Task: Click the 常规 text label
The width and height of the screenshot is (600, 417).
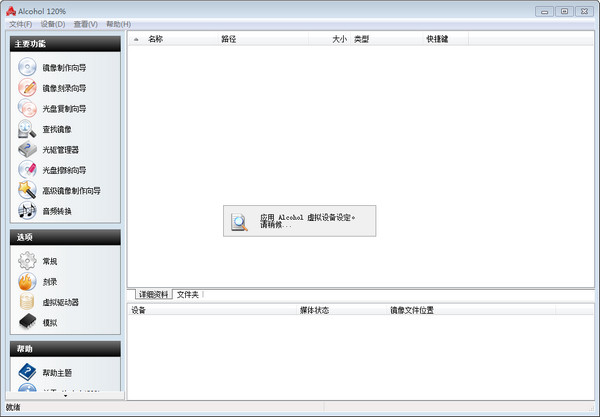Action: pyautogui.click(x=50, y=261)
